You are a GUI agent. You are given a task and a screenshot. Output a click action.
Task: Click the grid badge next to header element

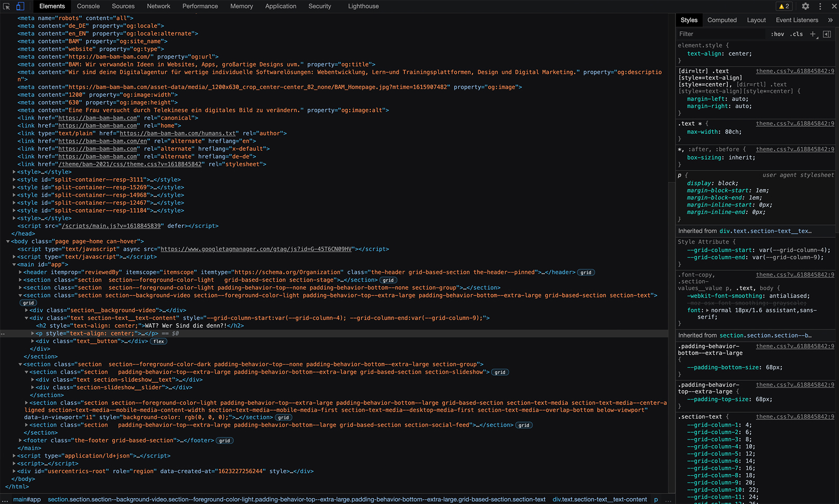(586, 272)
